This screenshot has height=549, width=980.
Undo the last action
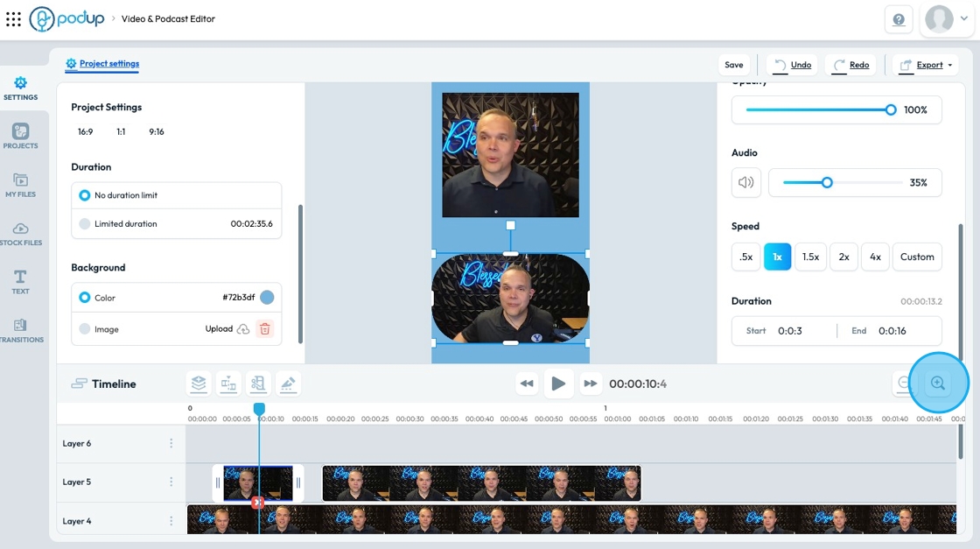pyautogui.click(x=793, y=65)
